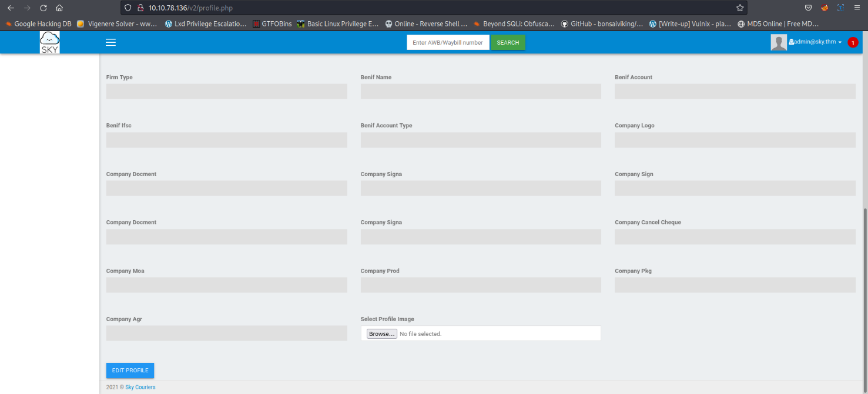Viewport: 868px width, 394px height.
Task: Follow the Sky Couriers footer link
Action: tap(140, 388)
